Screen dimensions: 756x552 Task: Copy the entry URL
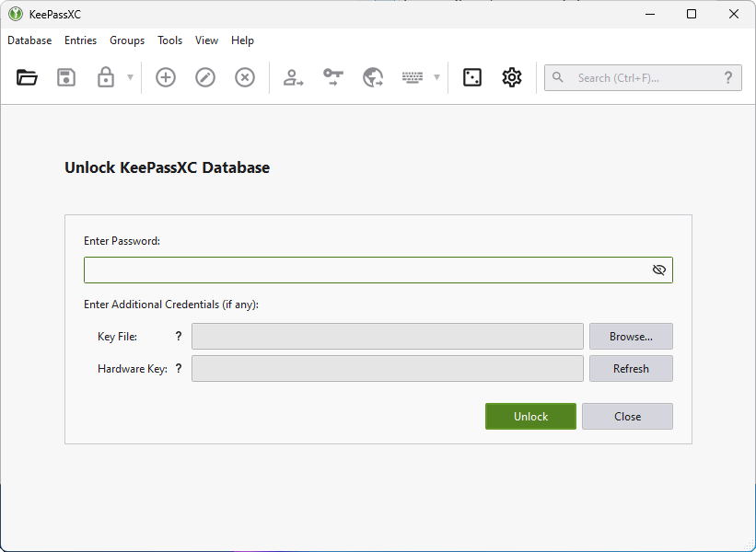click(372, 77)
